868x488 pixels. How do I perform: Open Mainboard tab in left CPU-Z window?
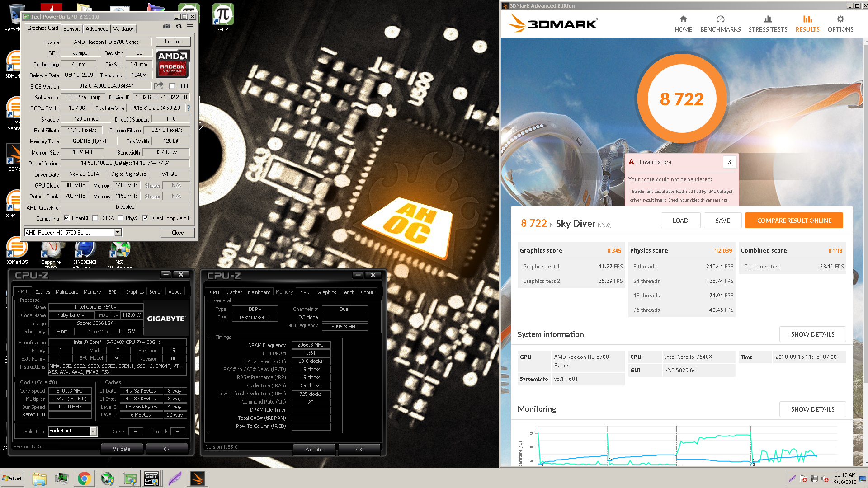[x=67, y=292]
